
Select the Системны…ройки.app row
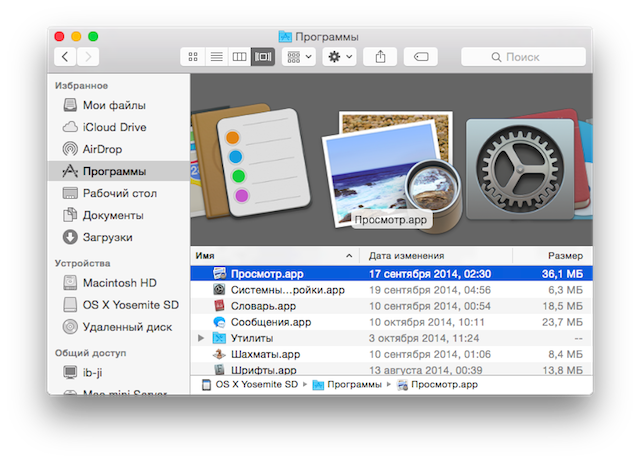(391, 290)
